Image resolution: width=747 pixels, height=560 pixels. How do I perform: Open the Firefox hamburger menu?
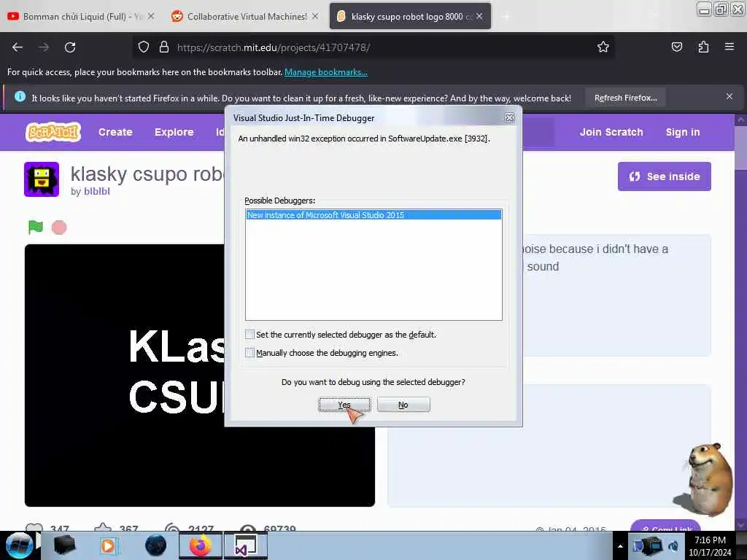click(x=729, y=47)
